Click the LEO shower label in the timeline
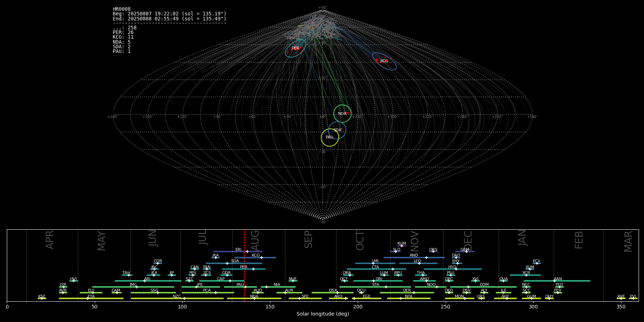Viewport: 644px width, 322px height. click(418, 261)
